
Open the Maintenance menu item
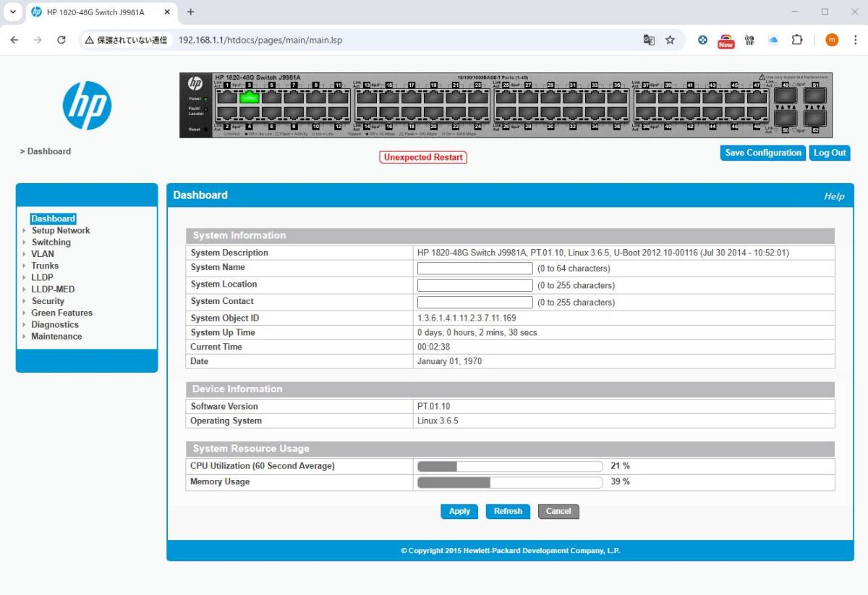click(x=56, y=337)
